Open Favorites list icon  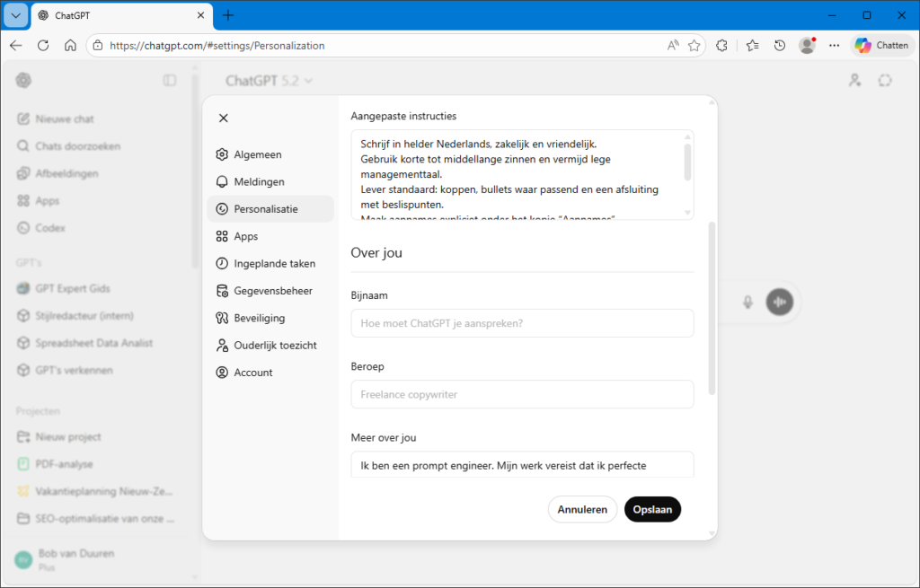point(752,45)
